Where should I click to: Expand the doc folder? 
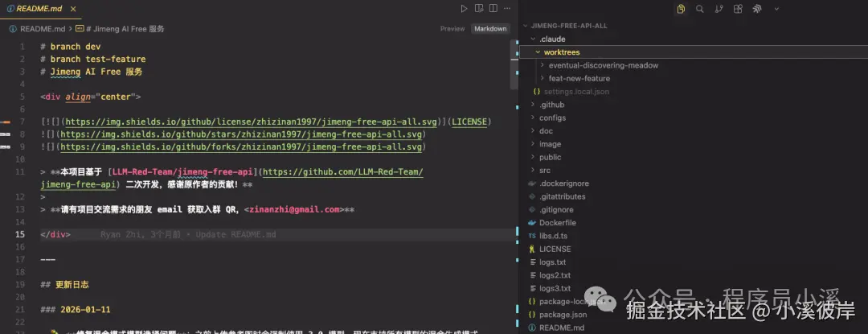pyautogui.click(x=546, y=130)
